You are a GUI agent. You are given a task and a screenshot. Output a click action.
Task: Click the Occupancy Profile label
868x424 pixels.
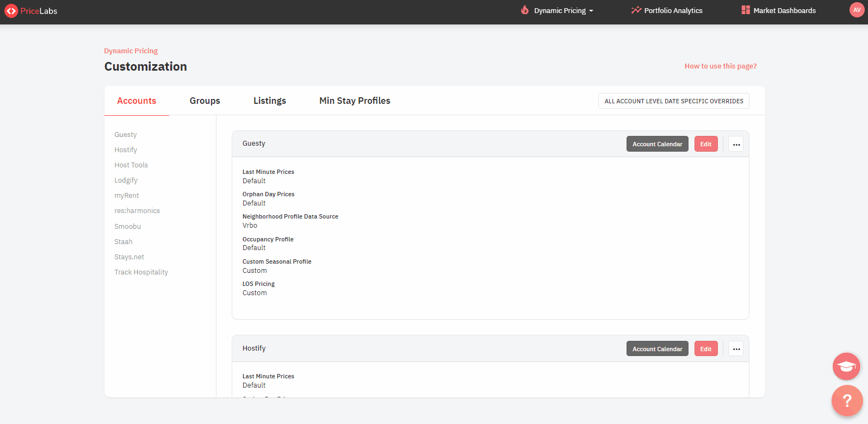268,239
